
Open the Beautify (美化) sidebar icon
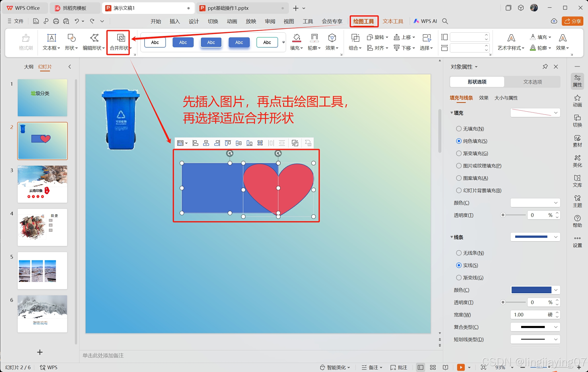click(x=577, y=161)
